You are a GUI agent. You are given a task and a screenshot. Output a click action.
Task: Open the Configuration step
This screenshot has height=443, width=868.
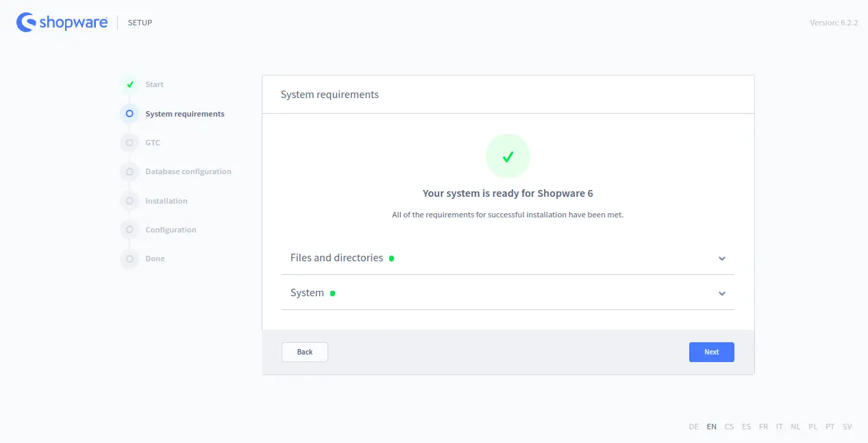(171, 230)
